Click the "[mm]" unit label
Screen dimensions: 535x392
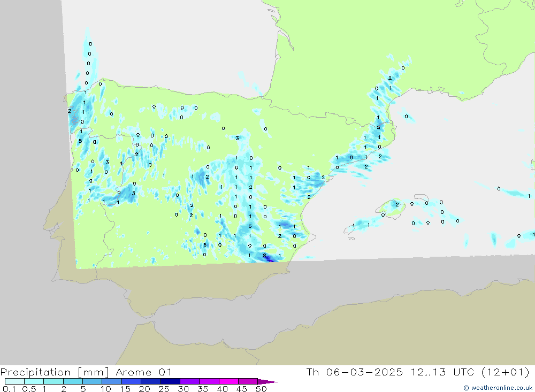click(x=93, y=372)
